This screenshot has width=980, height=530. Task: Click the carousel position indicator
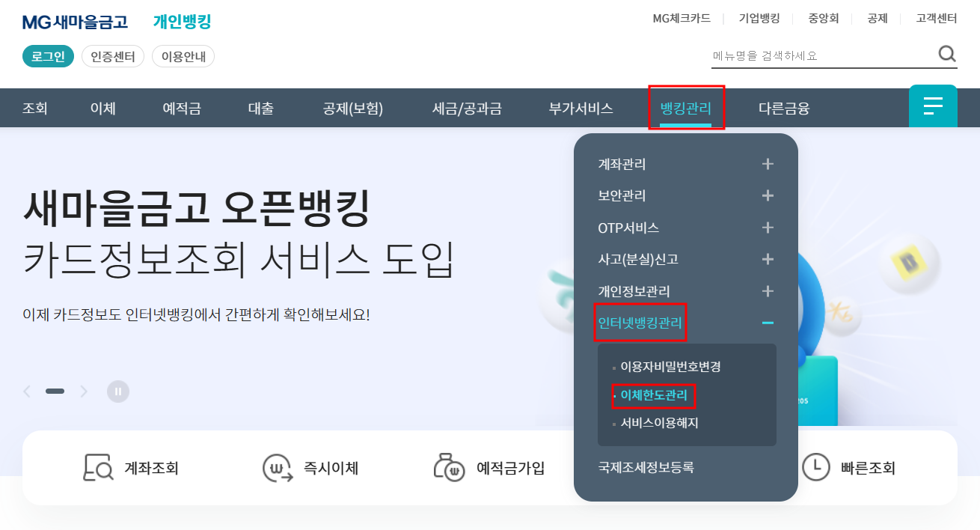click(x=55, y=391)
